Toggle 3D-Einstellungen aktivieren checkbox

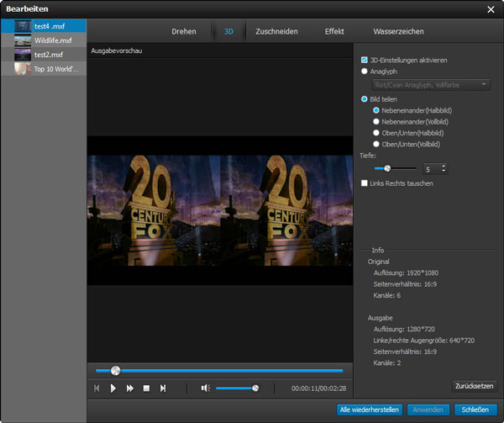[x=364, y=60]
